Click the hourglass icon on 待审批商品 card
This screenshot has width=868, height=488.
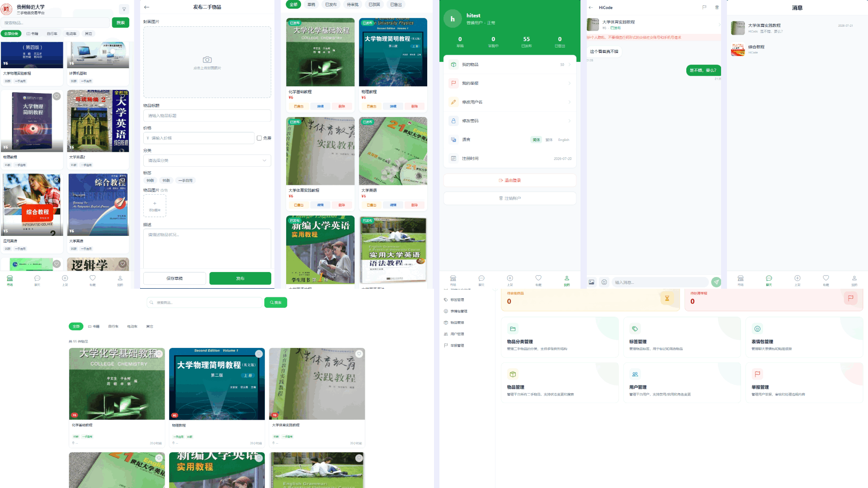pos(667,298)
